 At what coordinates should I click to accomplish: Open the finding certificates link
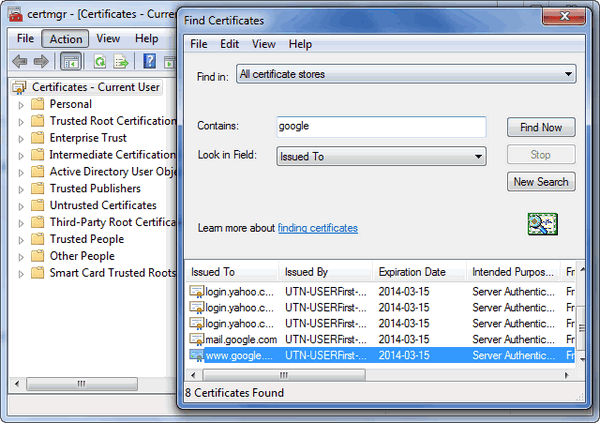318,228
